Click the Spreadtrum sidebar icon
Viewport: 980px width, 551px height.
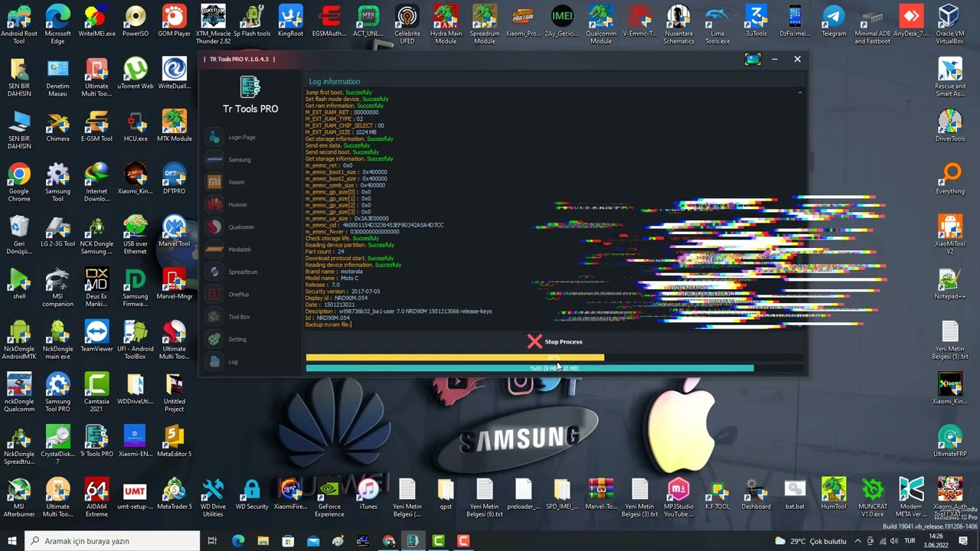click(x=214, y=272)
